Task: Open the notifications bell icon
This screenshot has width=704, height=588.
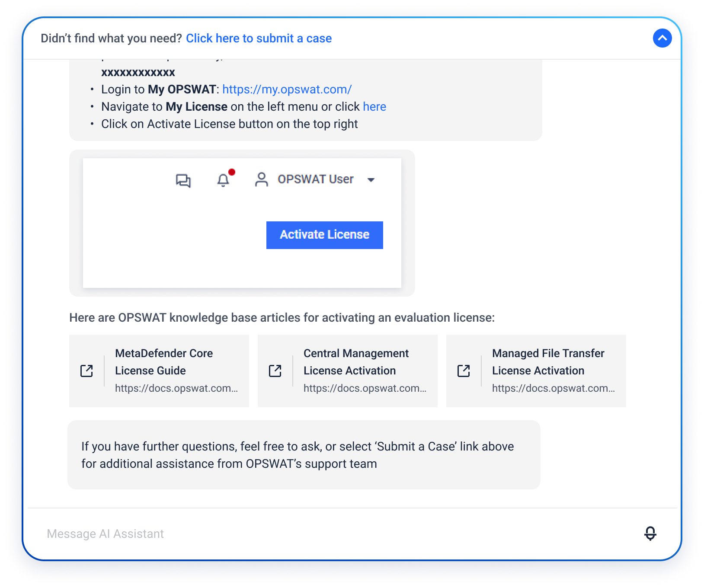Action: (223, 179)
